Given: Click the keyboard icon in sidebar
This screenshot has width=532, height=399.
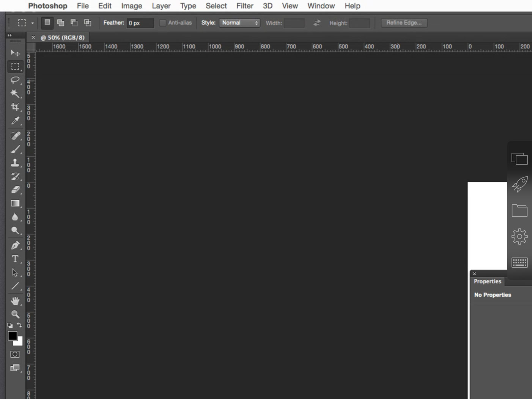Looking at the screenshot, I should point(519,262).
